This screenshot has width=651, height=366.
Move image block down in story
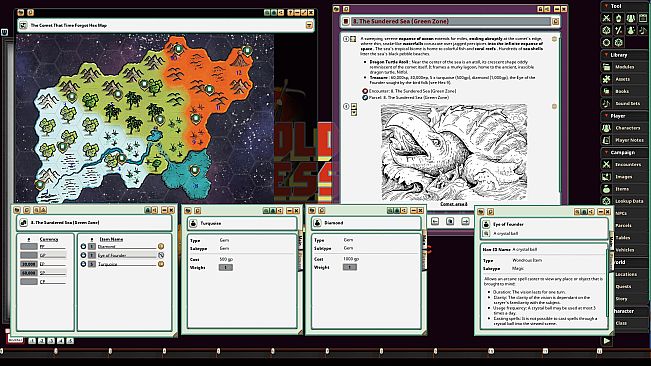(354, 112)
